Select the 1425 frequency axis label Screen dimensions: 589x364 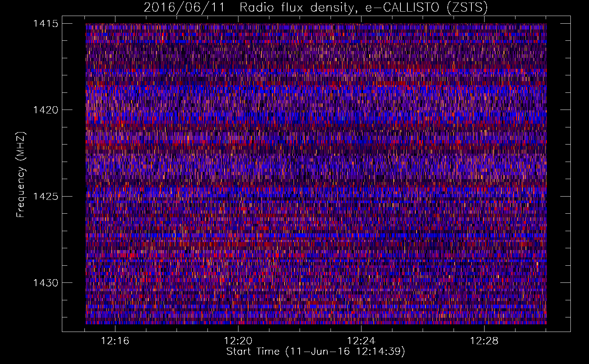pos(46,197)
